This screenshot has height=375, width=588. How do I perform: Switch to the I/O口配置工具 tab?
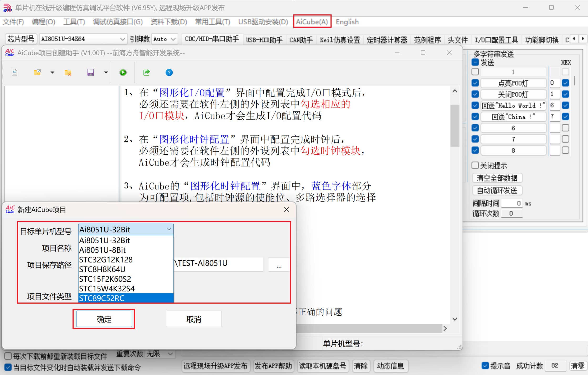tap(496, 40)
